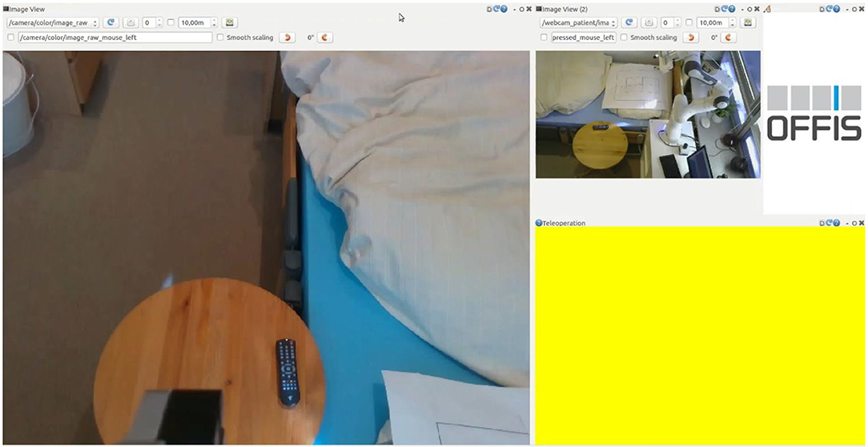Click the 'Image View (2)' panel title
The image size is (868, 447).
565,9
